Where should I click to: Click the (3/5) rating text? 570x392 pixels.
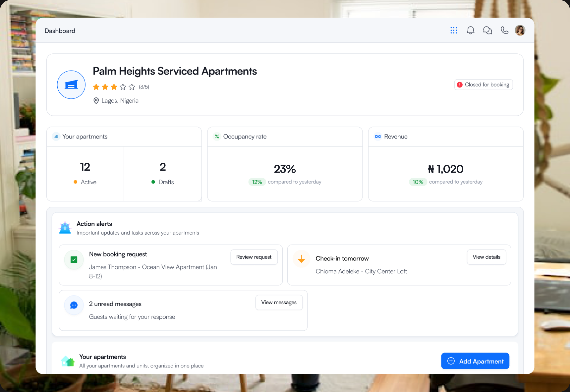[x=144, y=87]
